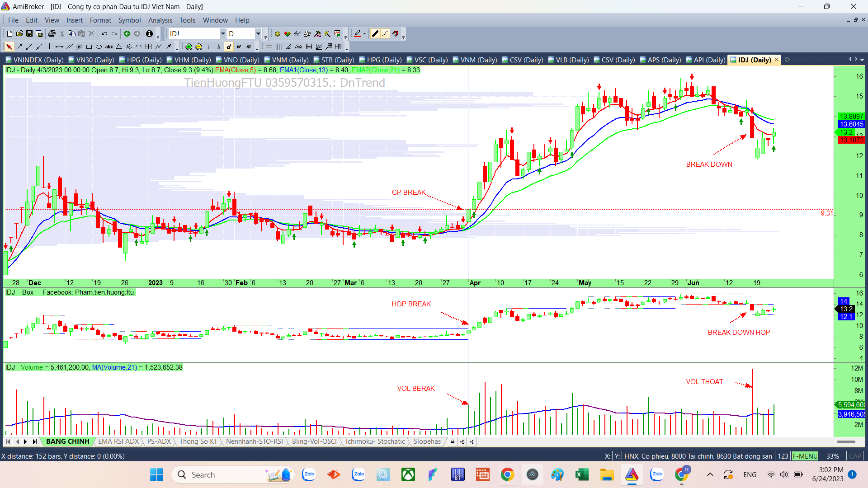Click the Print icon in toolbar

(x=52, y=33)
